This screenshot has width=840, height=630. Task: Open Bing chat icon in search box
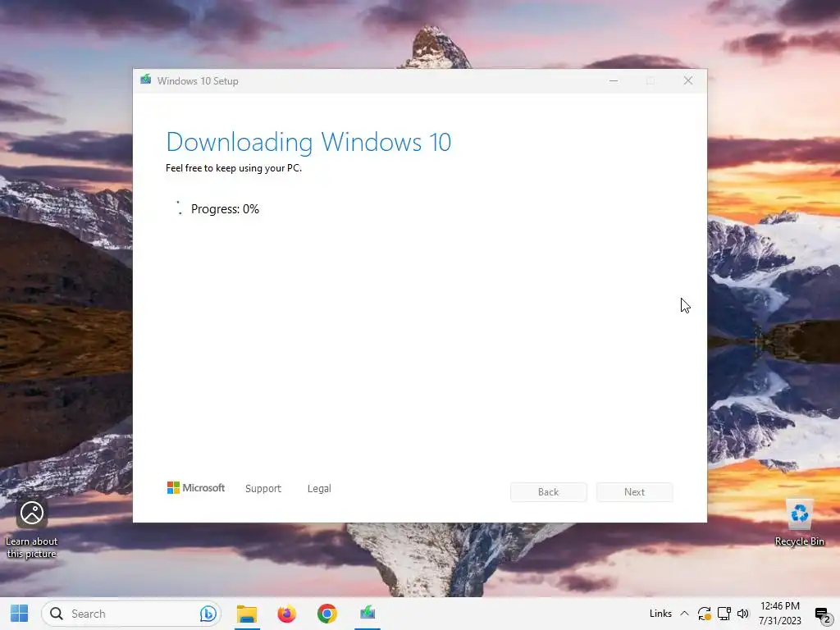coord(208,614)
